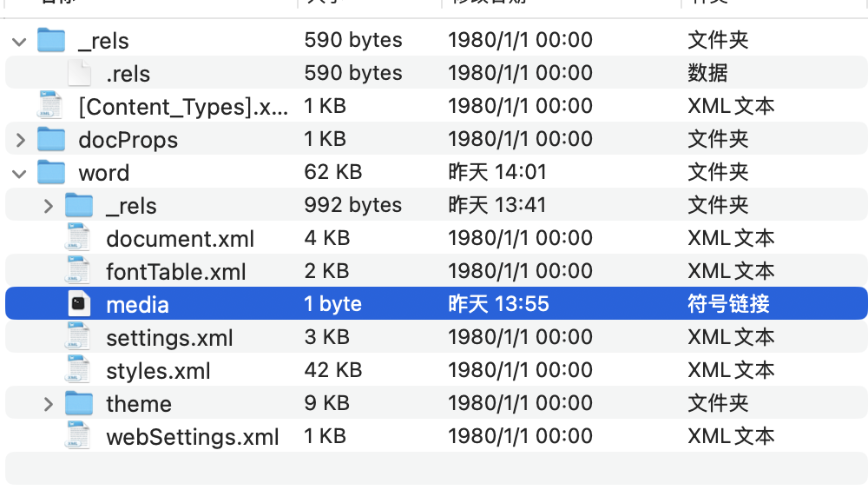This screenshot has width=868, height=490.
Task: Select the fontTable.xml file row
Action: point(437,270)
